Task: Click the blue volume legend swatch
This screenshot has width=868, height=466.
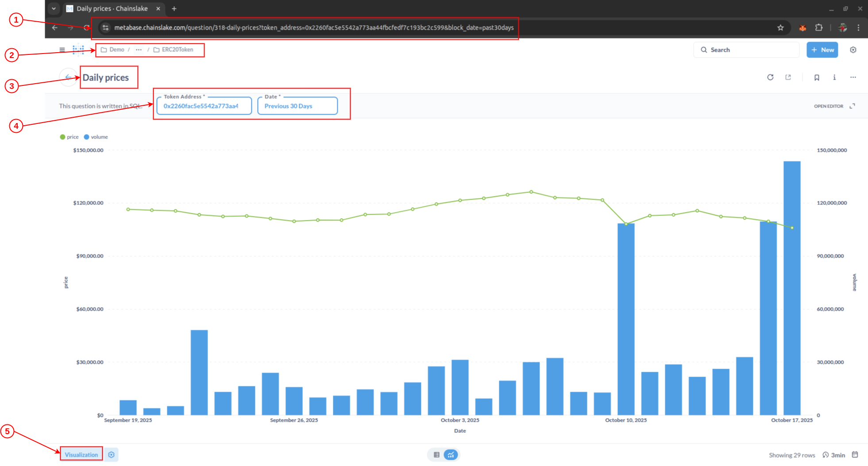Action: click(x=87, y=137)
